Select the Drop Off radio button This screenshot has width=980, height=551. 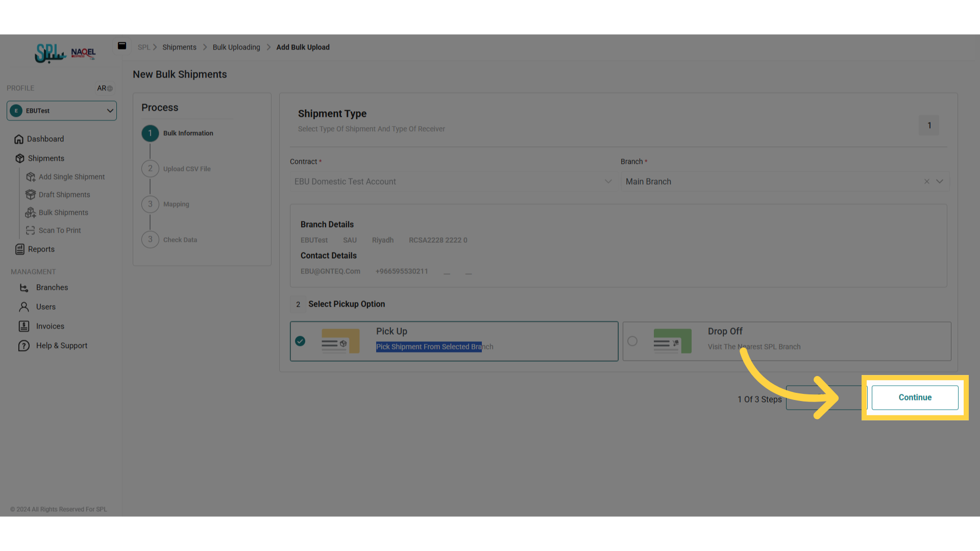pos(632,341)
